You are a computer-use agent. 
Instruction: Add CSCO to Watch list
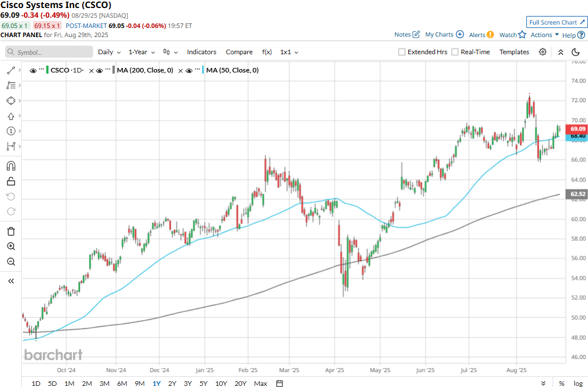(x=513, y=34)
